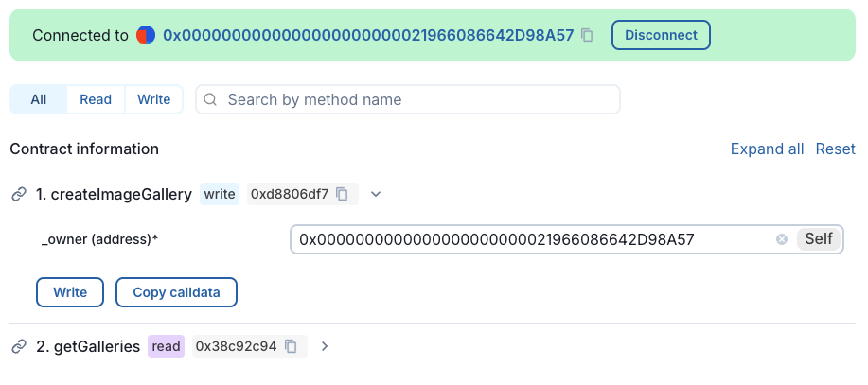Viewport: 868px width, 385px height.
Task: Copy the connected wallet address
Action: pyautogui.click(x=588, y=35)
